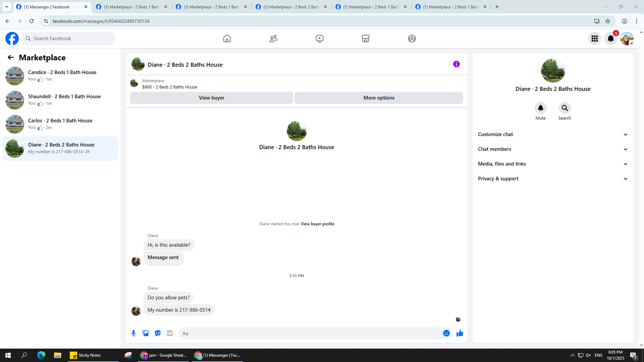Show hidden system tray icons
This screenshot has width=644, height=362.
pyautogui.click(x=573, y=355)
